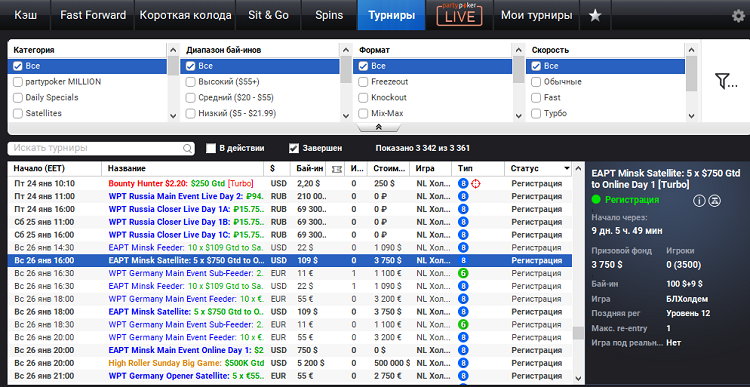
Task: Toggle the Обычные speed checkbox
Action: click(x=536, y=82)
